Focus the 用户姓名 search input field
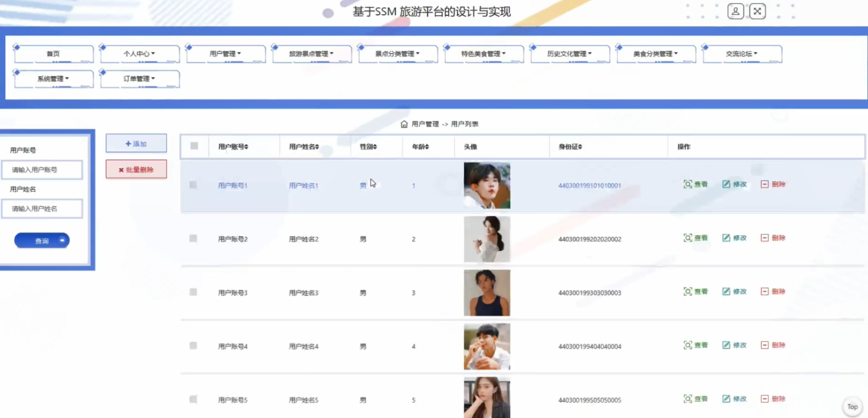 pyautogui.click(x=42, y=209)
